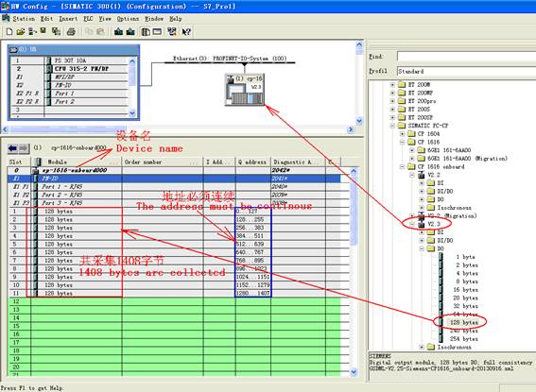The width and height of the screenshot is (536, 392).
Task: Expand the DI/DO folder under V2.3
Action: [x=422, y=240]
